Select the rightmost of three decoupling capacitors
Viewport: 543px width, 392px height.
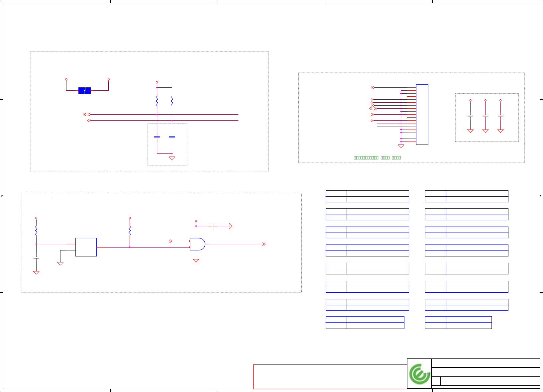500,116
